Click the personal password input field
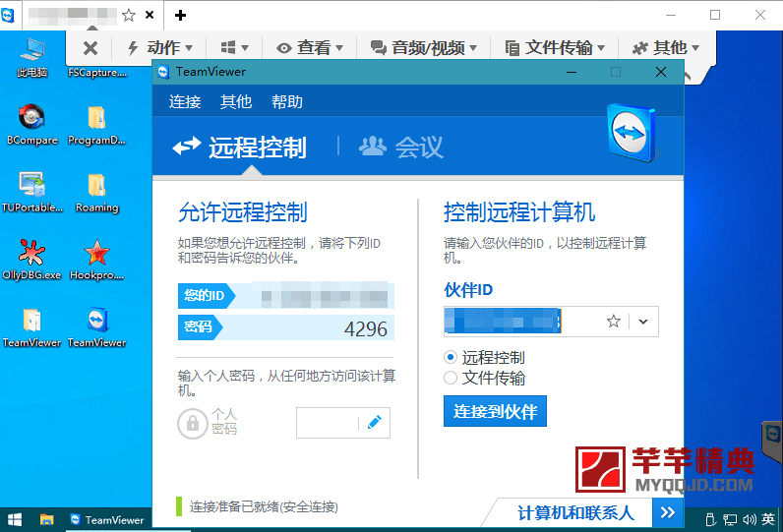 328,423
